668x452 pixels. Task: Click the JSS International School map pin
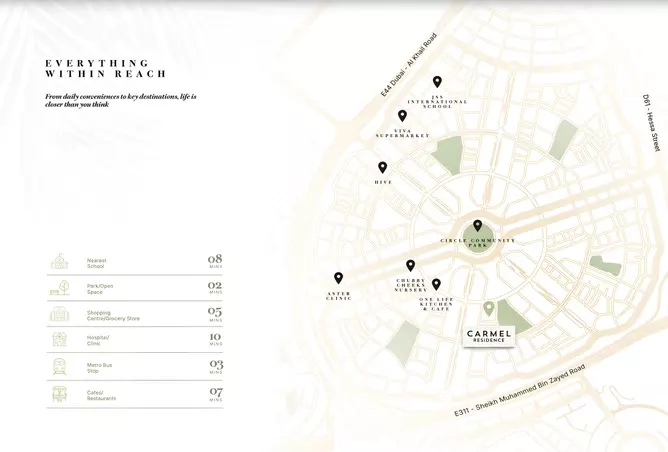point(437,82)
